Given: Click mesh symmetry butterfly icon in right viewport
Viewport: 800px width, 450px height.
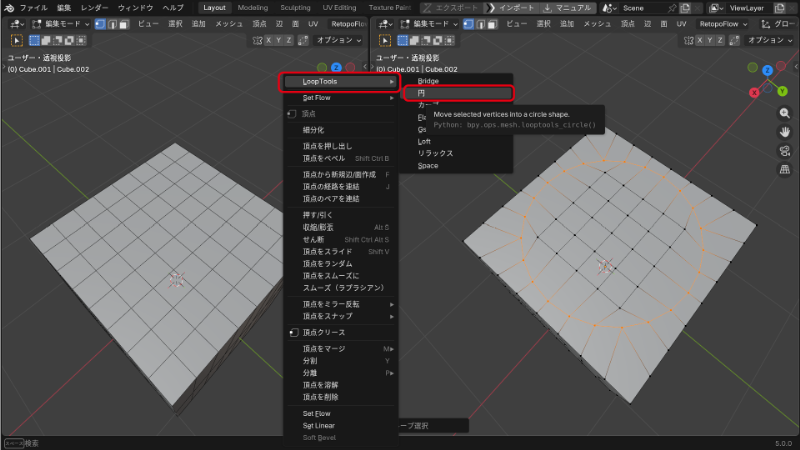Looking at the screenshot, I should [688, 40].
